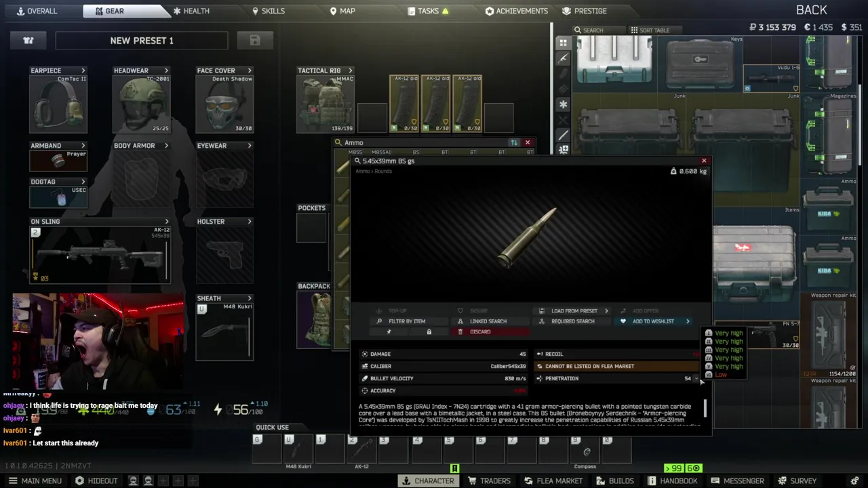Click the red Discard button

coord(490,331)
